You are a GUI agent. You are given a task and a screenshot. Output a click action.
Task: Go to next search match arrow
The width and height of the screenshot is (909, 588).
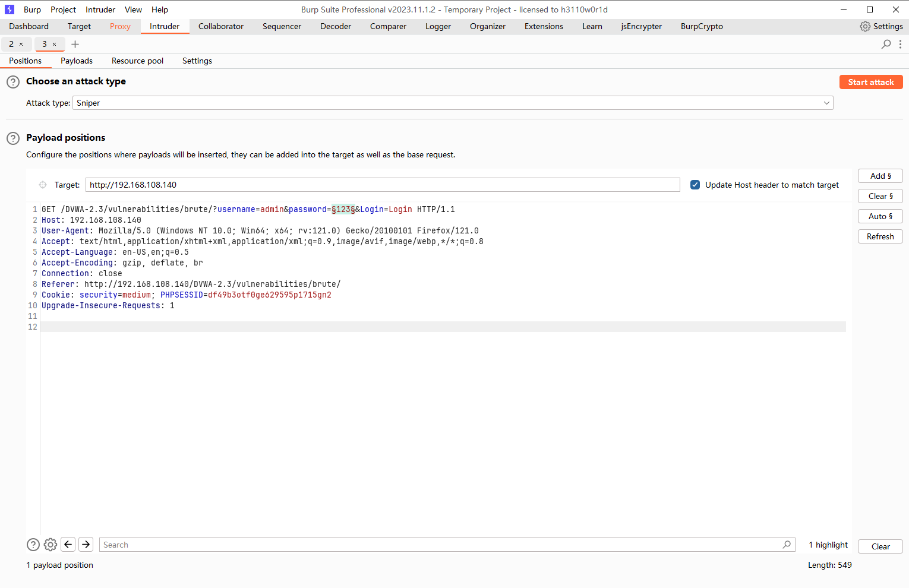pos(86,545)
